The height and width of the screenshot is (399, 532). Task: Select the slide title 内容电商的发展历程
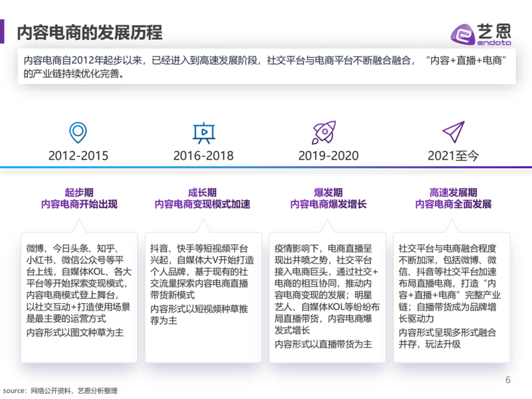89,32
